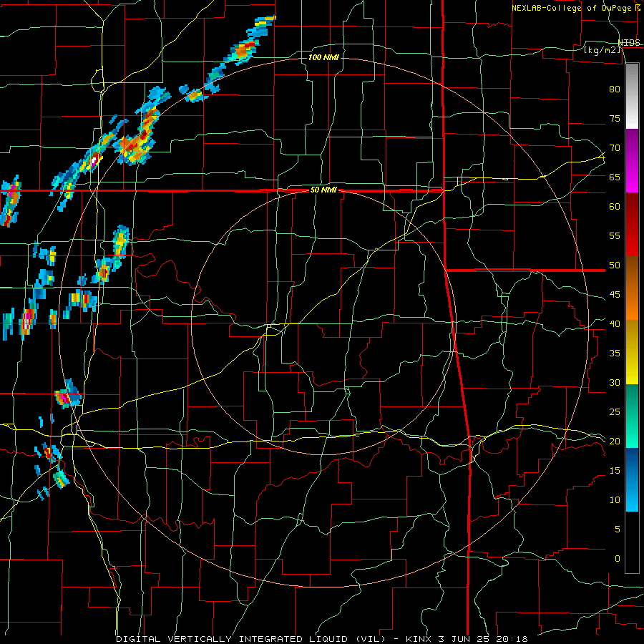Viewport: 644px width, 644px height.
Task: Click the legend value 0
Action: point(618,559)
